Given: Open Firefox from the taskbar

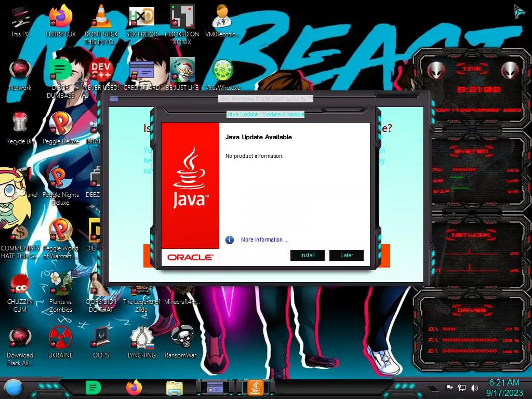Looking at the screenshot, I should point(134,388).
